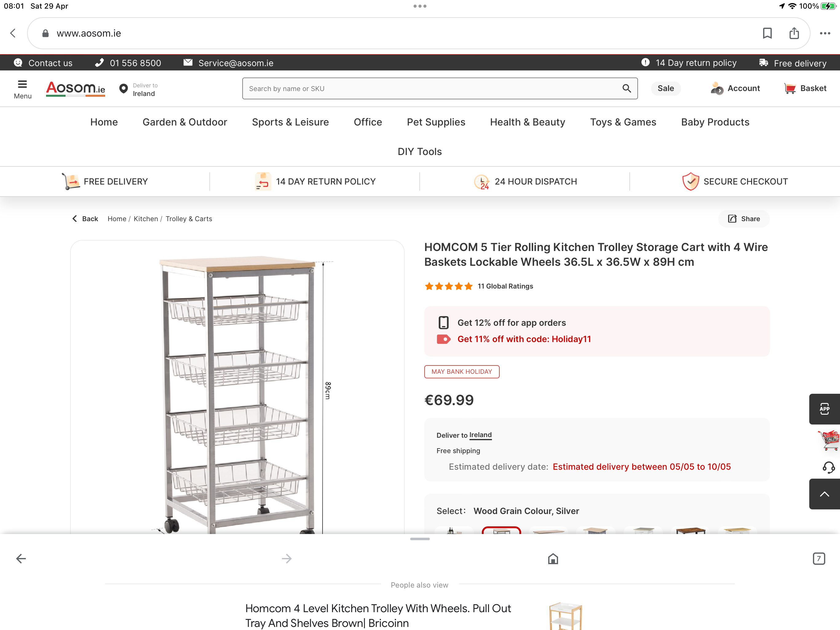Open the APP download side button
840x630 pixels.
824,409
